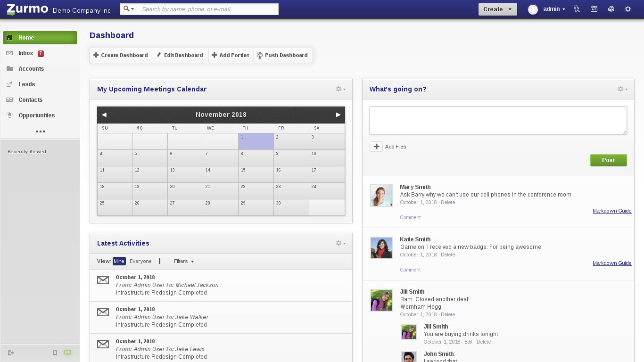Open the calendar icon in header
This screenshot has height=362, width=644.
point(594,9)
